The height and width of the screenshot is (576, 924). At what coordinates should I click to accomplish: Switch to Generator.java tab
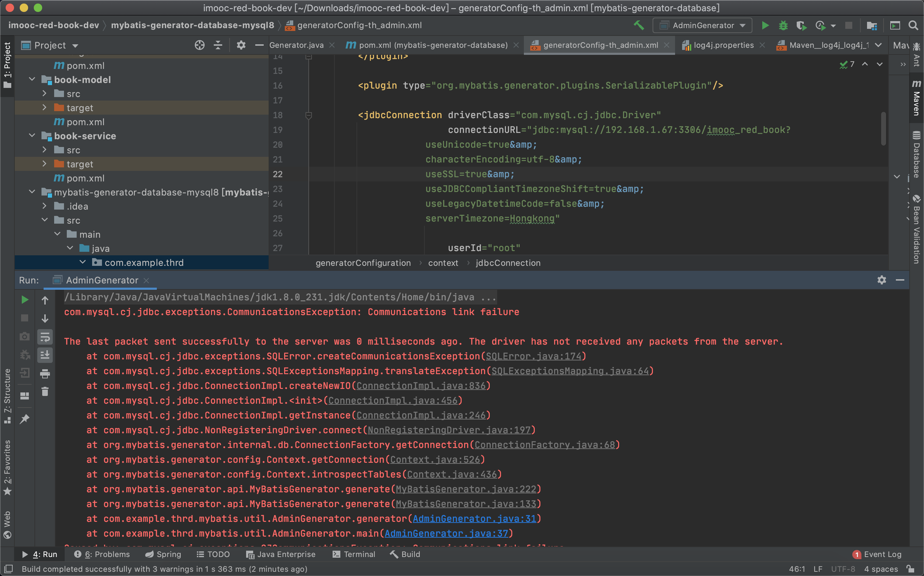tap(296, 45)
